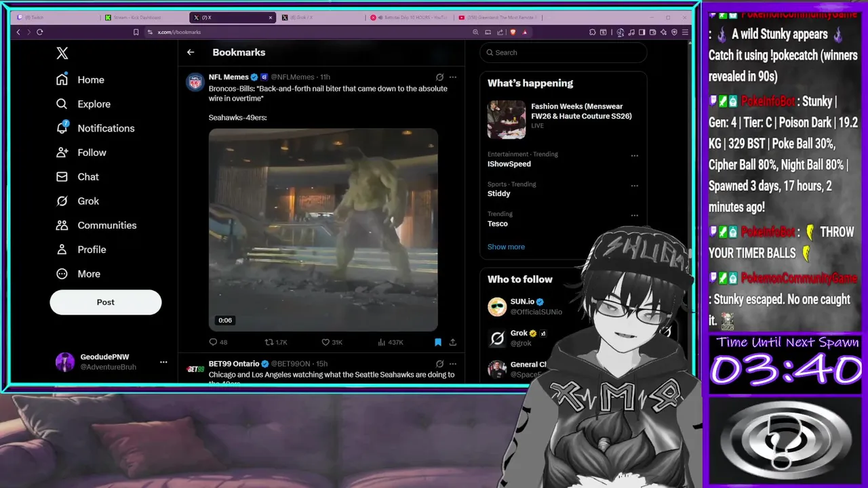
Task: Click the Grok icon on NFL Memes post
Action: click(439, 77)
